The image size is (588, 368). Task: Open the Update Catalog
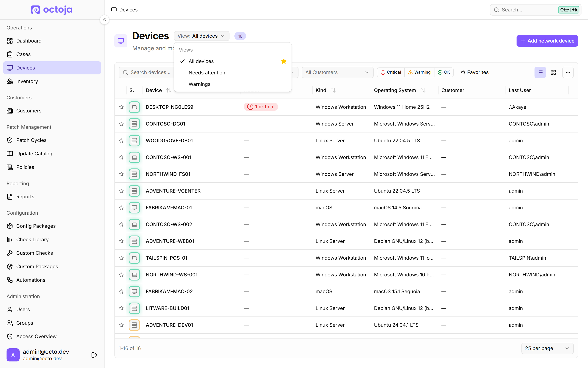tap(52, 154)
